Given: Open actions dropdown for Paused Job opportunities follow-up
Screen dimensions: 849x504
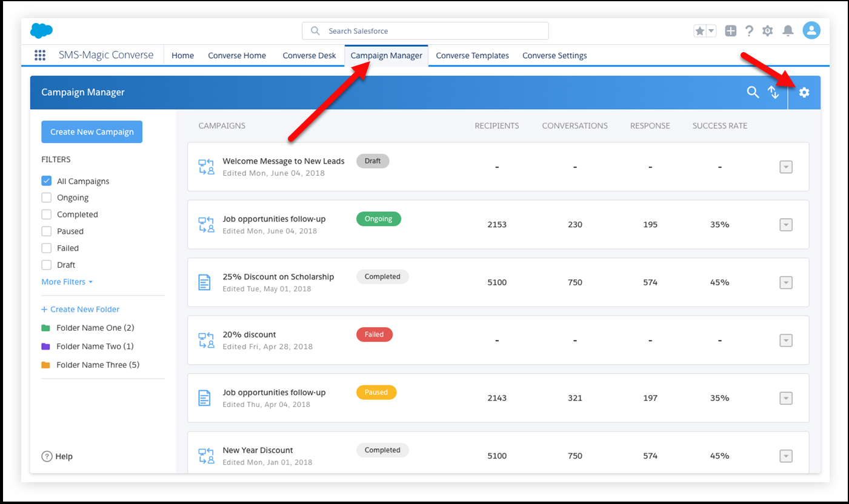Looking at the screenshot, I should [786, 399].
